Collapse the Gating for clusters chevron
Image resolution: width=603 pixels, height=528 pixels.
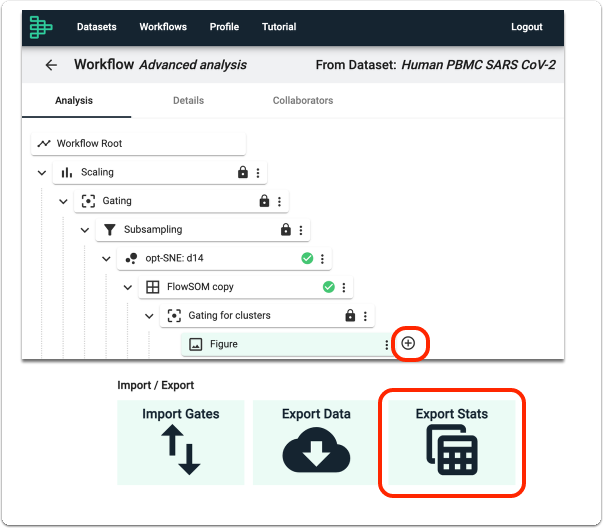(149, 316)
